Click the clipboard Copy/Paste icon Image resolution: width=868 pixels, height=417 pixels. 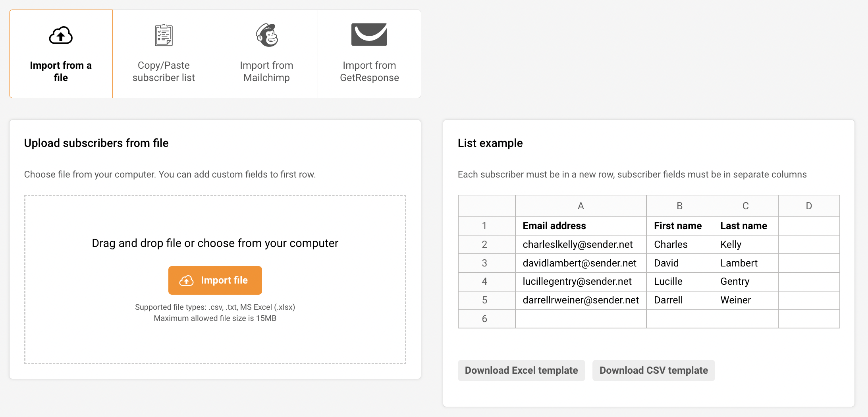point(164,35)
